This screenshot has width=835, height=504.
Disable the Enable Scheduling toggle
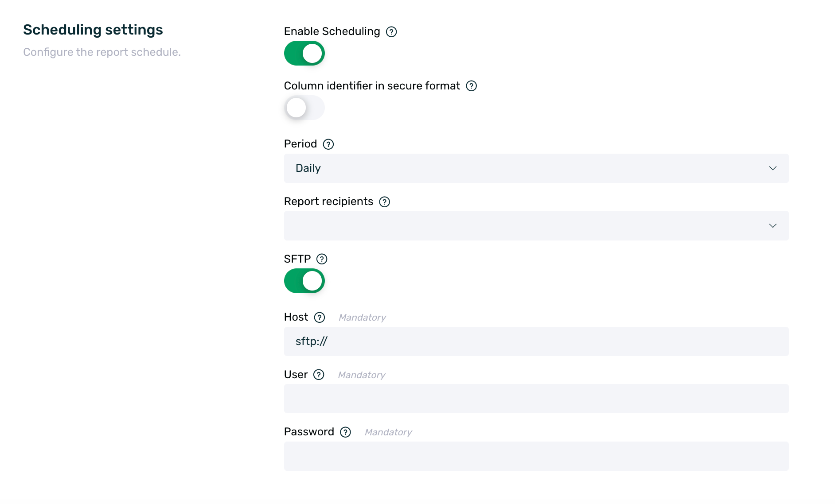[x=304, y=53]
